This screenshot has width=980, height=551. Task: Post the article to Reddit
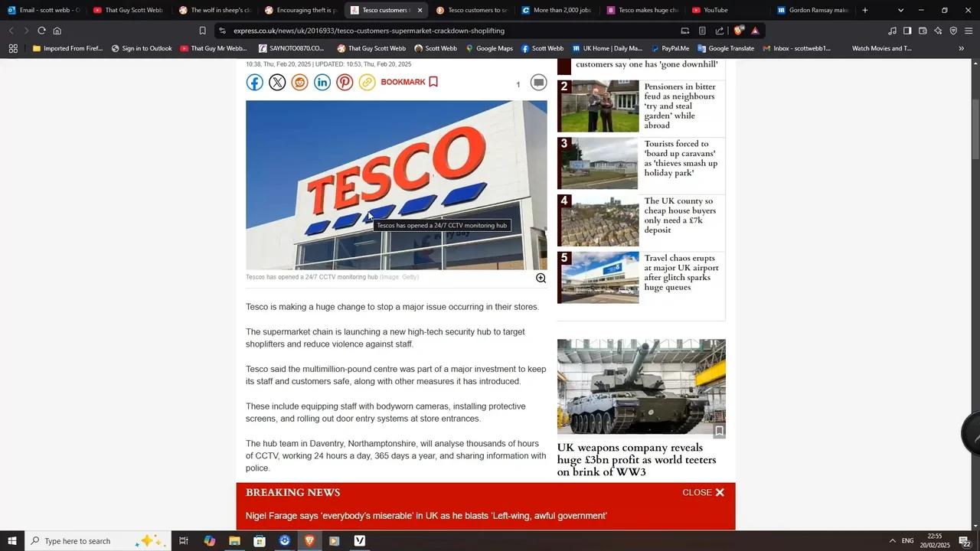(299, 82)
